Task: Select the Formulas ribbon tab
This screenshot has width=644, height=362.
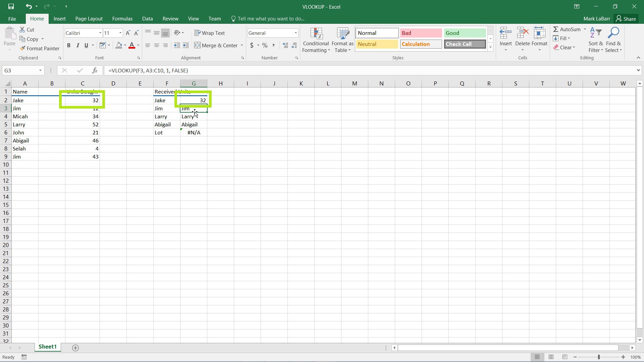Action: click(x=122, y=18)
